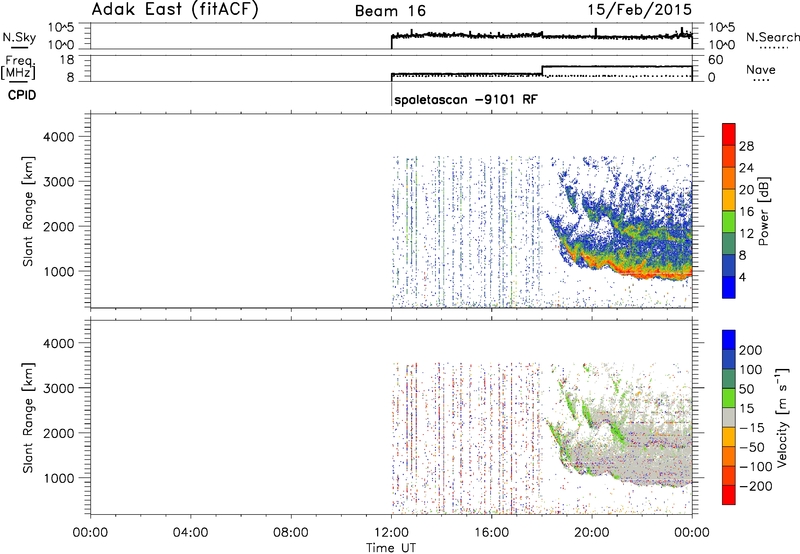Click the '20:00' time tick label
Viewport: 800px width, 554px height.
coord(592,533)
